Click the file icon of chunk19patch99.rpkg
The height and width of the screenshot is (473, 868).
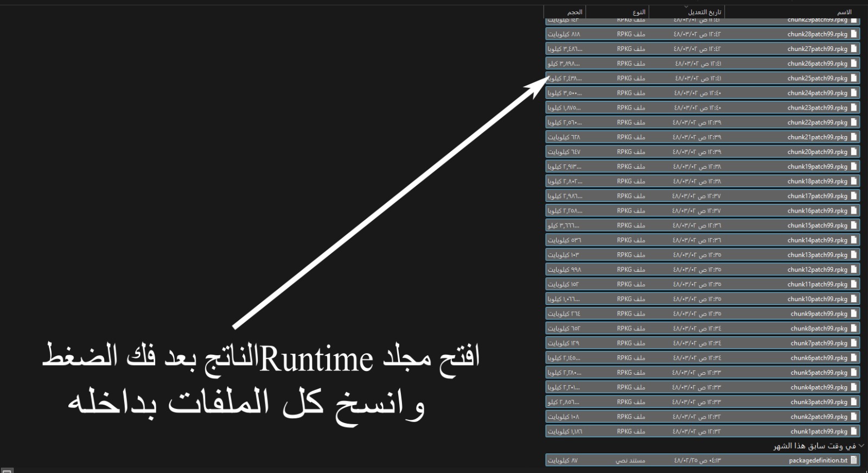[x=854, y=166]
